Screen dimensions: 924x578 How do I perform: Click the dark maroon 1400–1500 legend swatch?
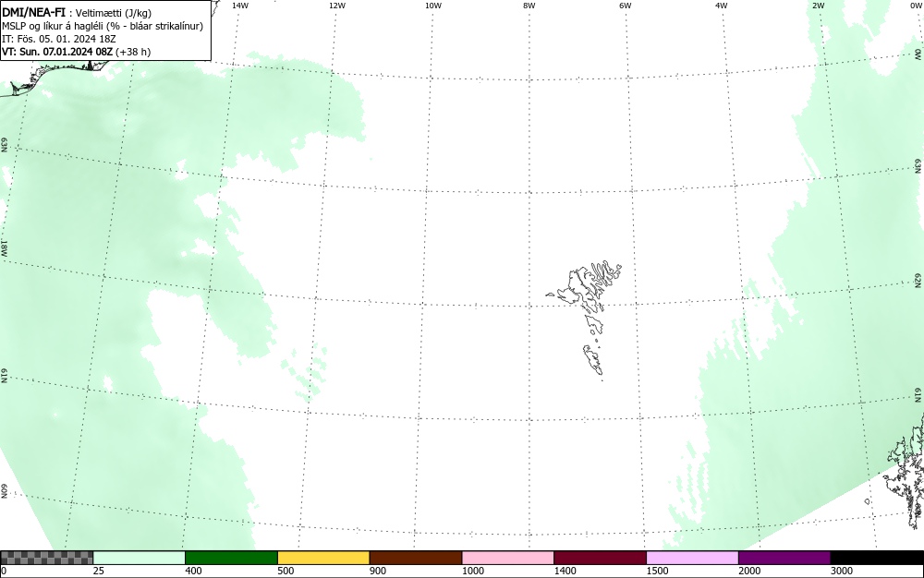pyautogui.click(x=600, y=558)
